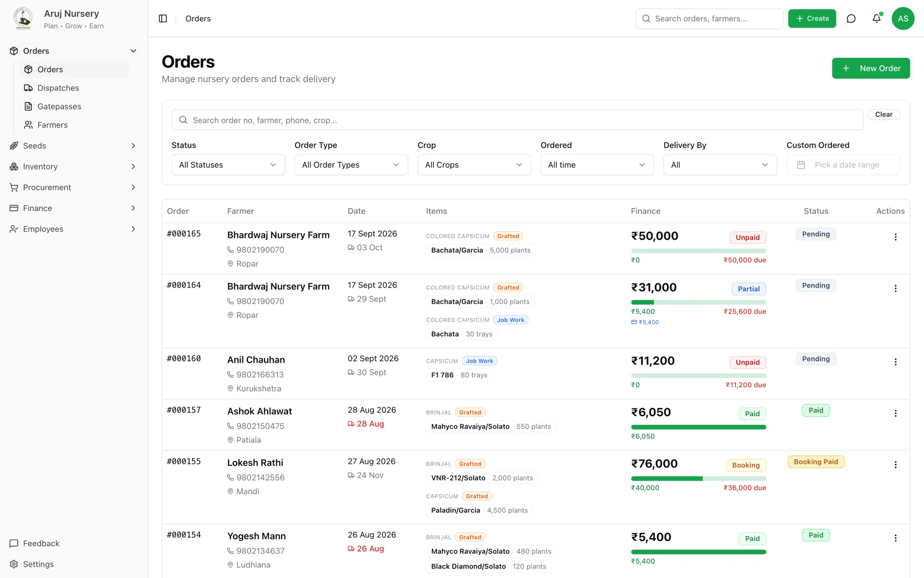The image size is (924, 578).
Task: Click payment progress bar for ₹31,000 order
Action: [x=698, y=302]
